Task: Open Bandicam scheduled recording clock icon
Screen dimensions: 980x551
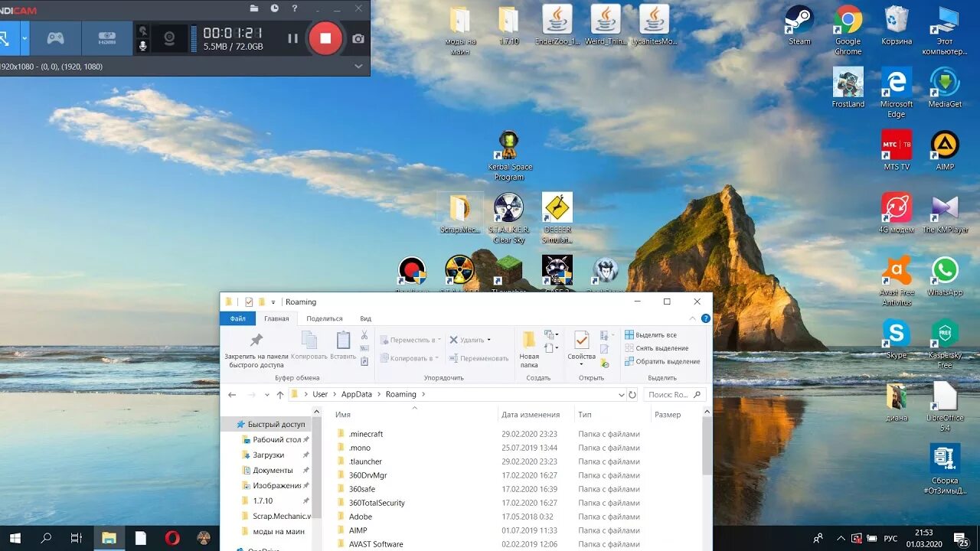Action: click(x=275, y=8)
